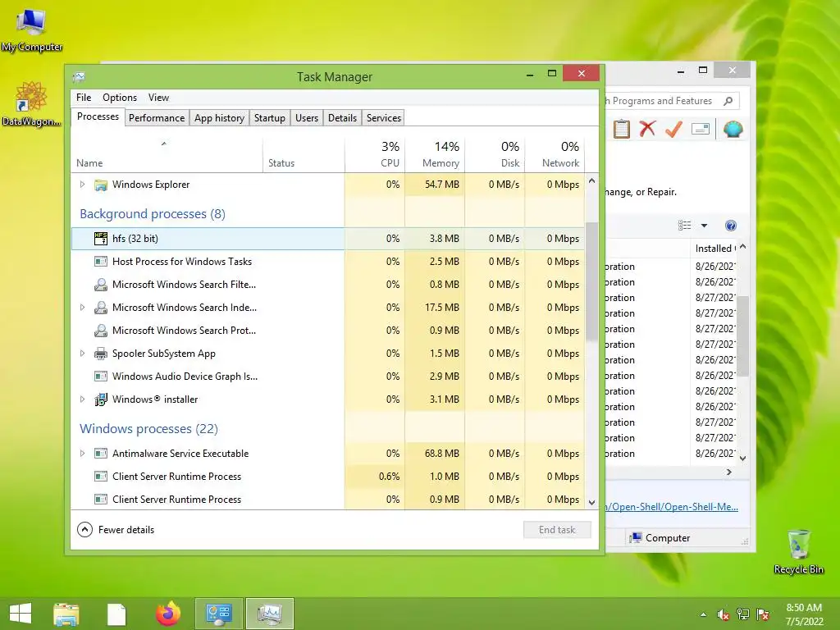Click the Windows installer process icon
Viewport: 840px width, 630px height.
click(x=101, y=399)
